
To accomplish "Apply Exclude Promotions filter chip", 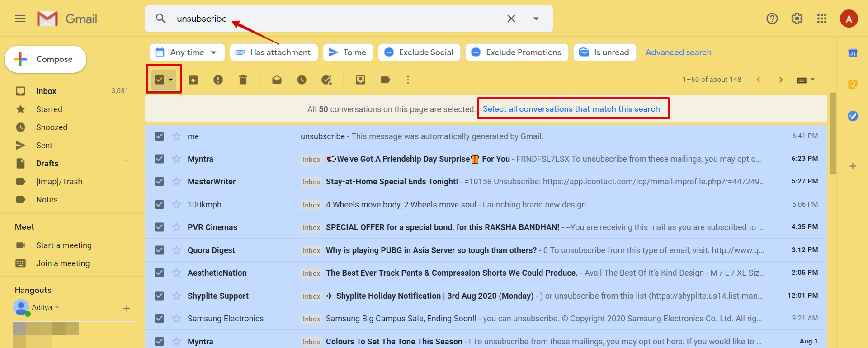I will tap(517, 52).
